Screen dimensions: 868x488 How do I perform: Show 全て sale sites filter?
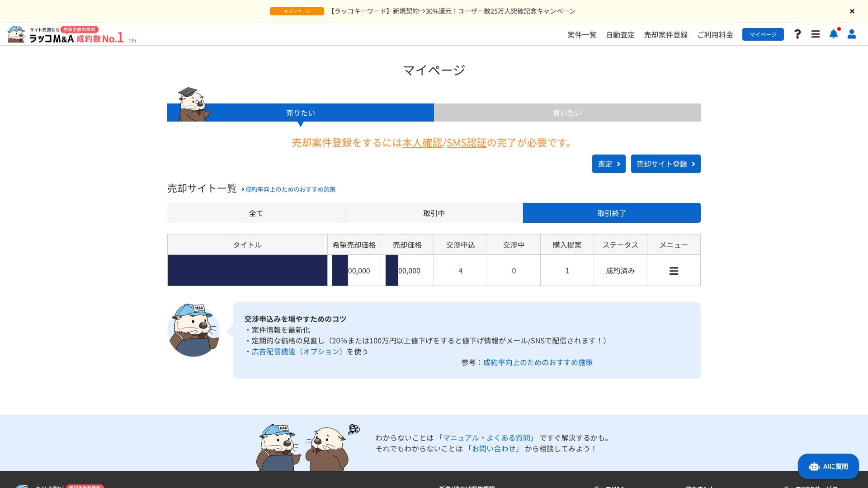pyautogui.click(x=256, y=213)
